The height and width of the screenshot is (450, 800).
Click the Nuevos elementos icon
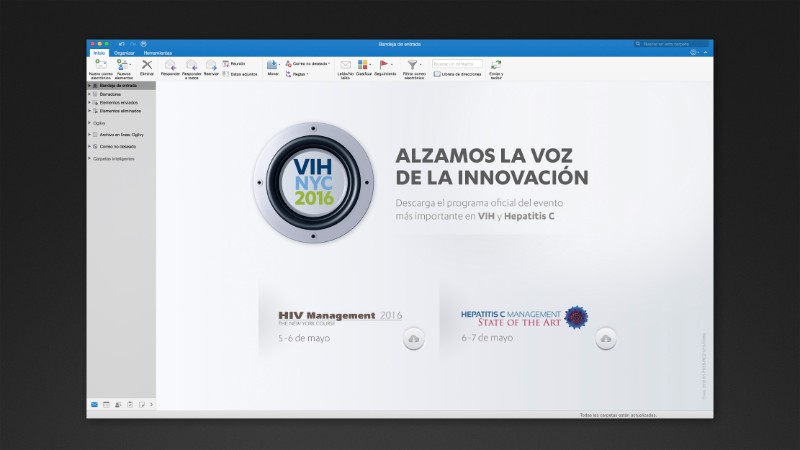click(x=123, y=64)
